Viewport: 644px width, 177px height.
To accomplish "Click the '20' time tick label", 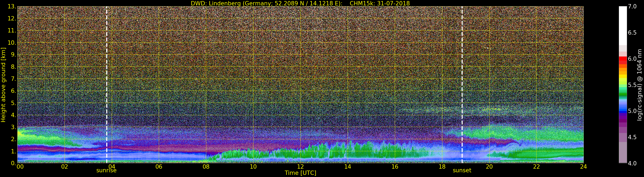I will 489,166.
